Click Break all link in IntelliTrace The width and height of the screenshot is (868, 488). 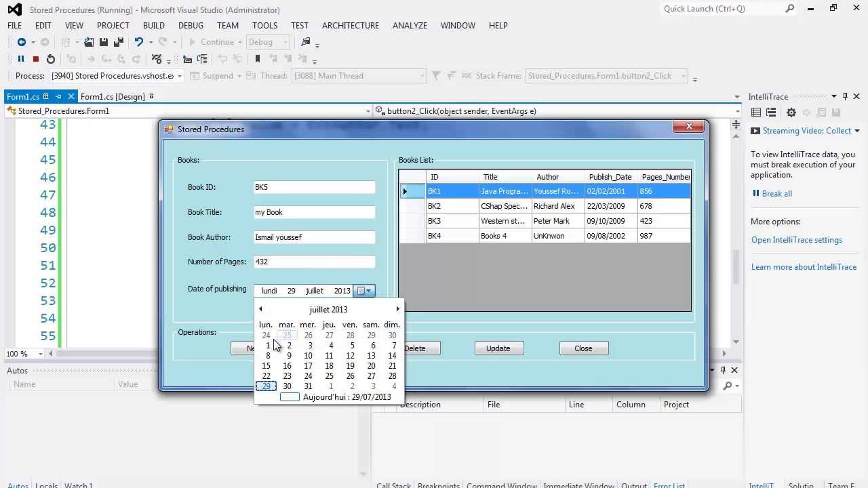click(777, 193)
